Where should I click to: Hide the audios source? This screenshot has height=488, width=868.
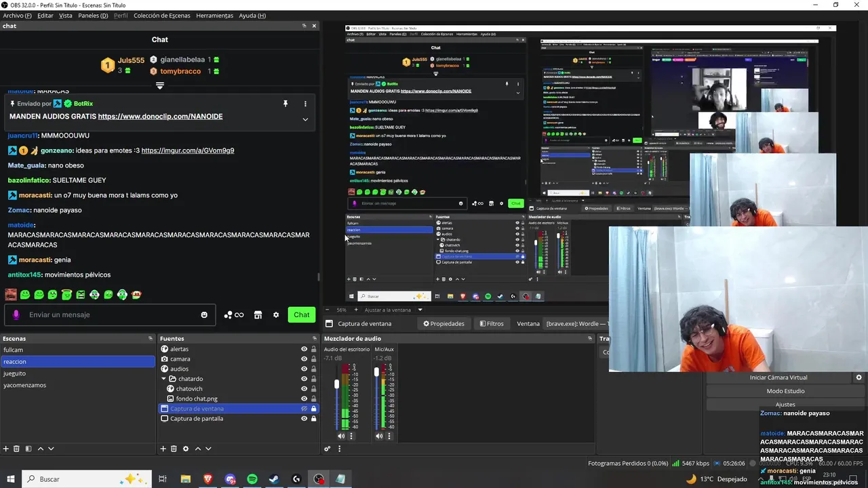pos(304,369)
